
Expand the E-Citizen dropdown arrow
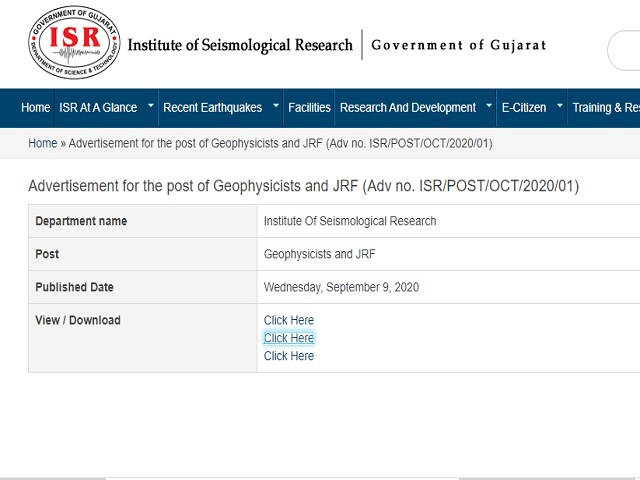click(x=560, y=105)
